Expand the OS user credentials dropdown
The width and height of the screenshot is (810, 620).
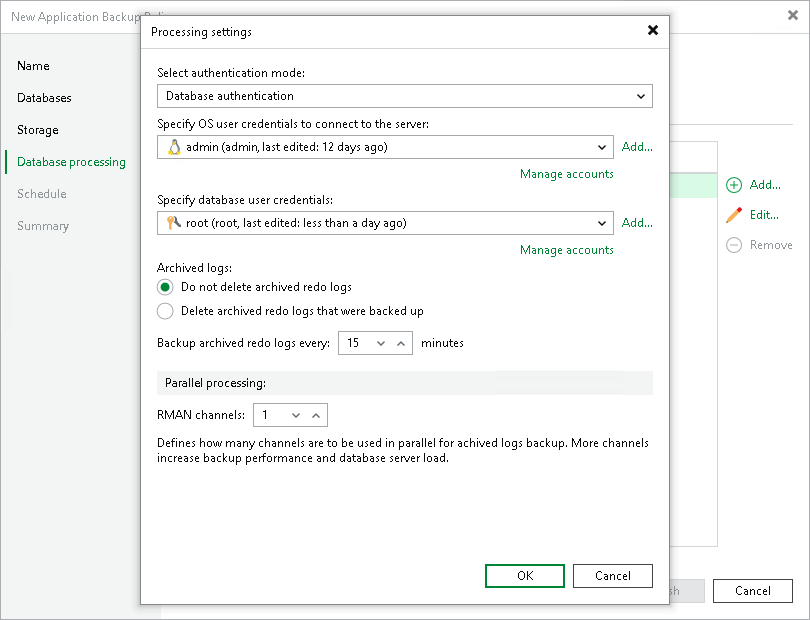(602, 147)
